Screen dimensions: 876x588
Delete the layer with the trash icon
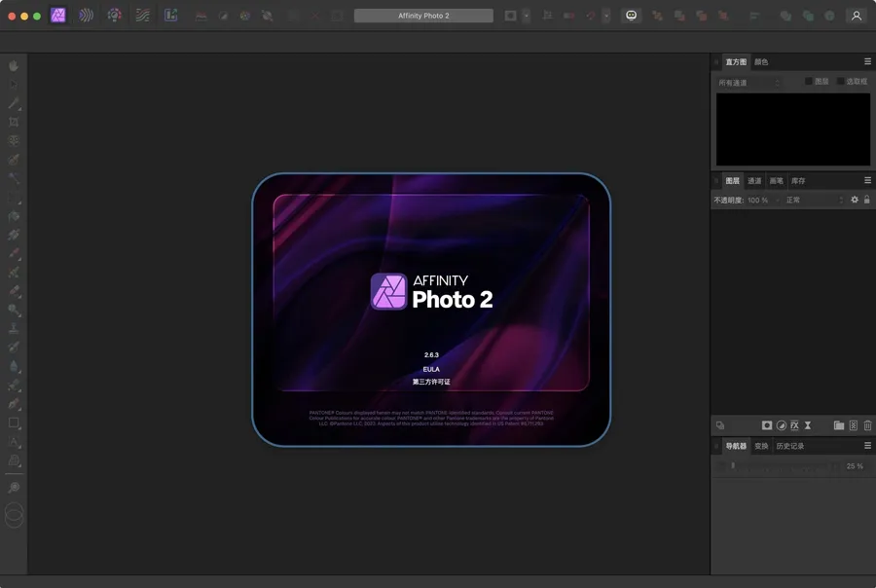pyautogui.click(x=867, y=425)
